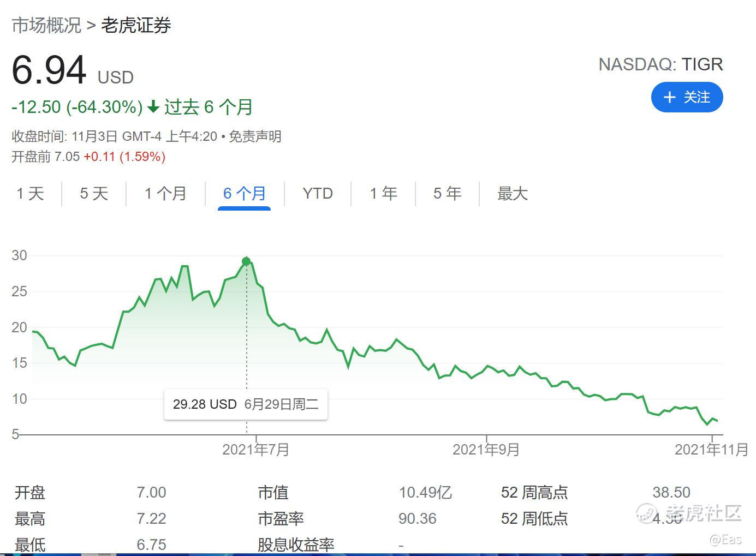
Task: Click the 52 周高点 label
Action: tap(534, 493)
